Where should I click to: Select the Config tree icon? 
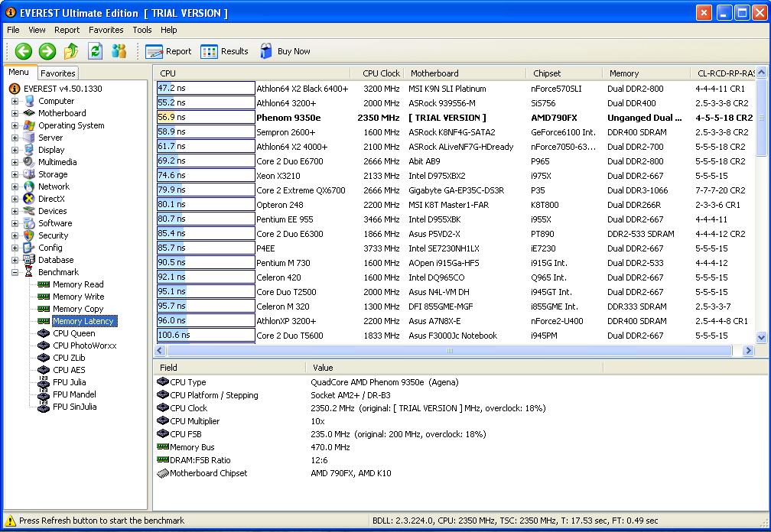(x=30, y=248)
